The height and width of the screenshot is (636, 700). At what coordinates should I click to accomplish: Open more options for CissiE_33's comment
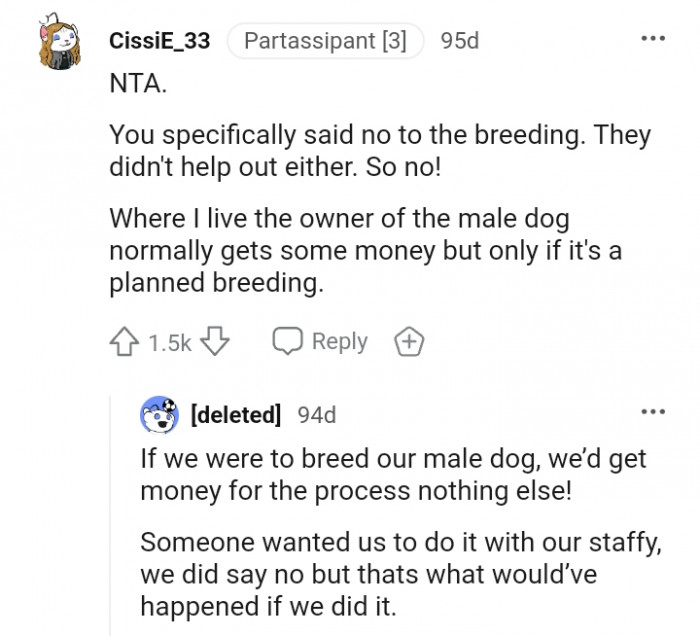click(653, 39)
